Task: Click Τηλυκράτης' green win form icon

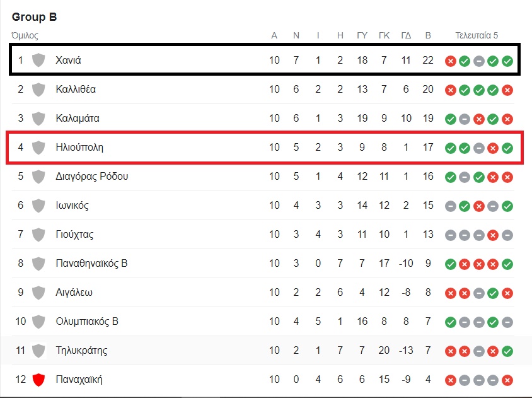Action: pyautogui.click(x=507, y=351)
